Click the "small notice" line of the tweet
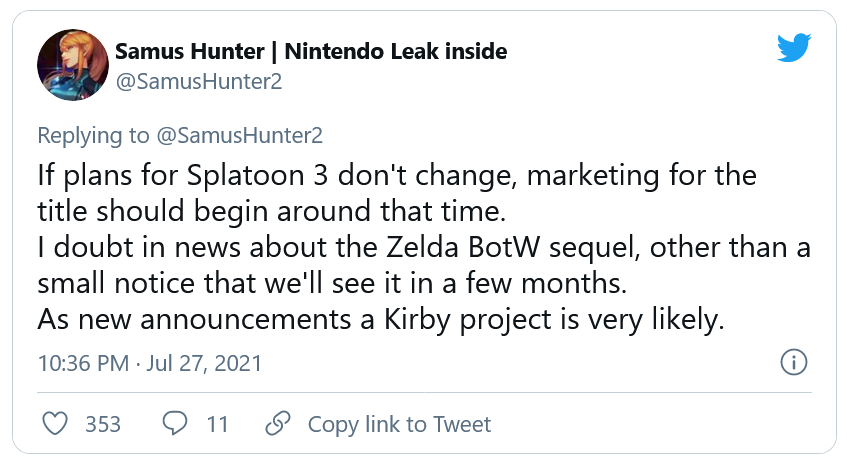Viewport: 847px width, 463px height. 331,282
